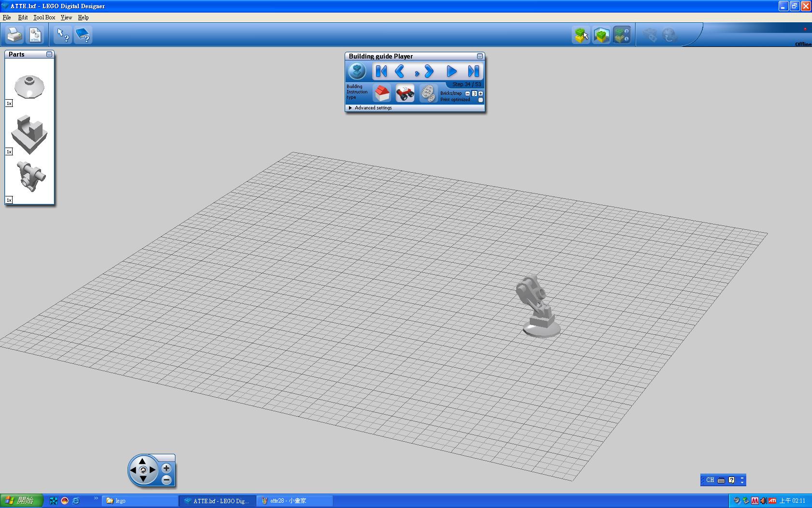812x508 pixels.
Task: Open the File menu
Action: pyautogui.click(x=7, y=17)
